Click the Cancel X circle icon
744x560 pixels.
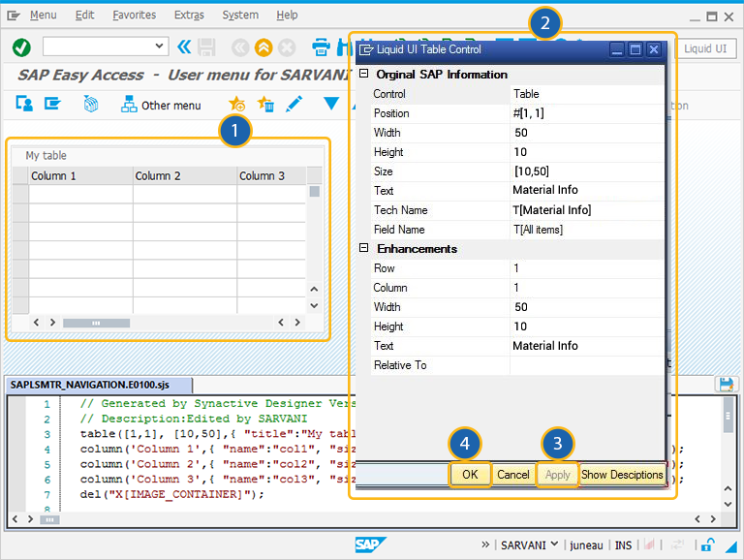[287, 47]
